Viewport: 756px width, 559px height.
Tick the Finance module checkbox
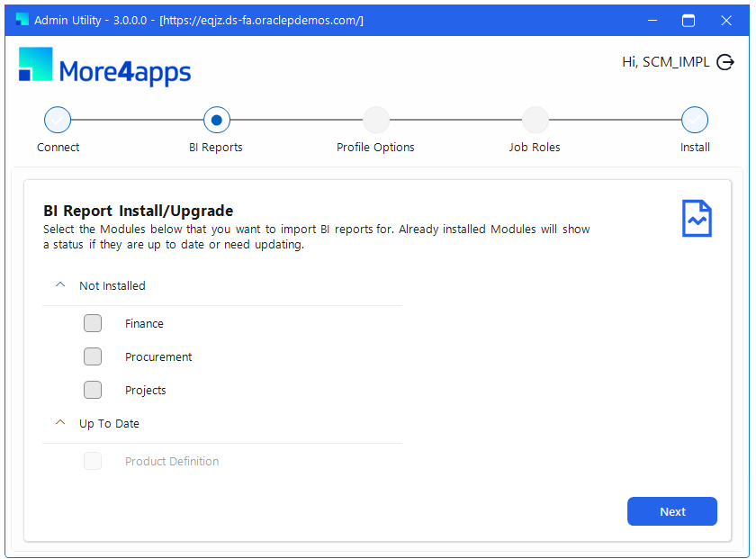(93, 323)
